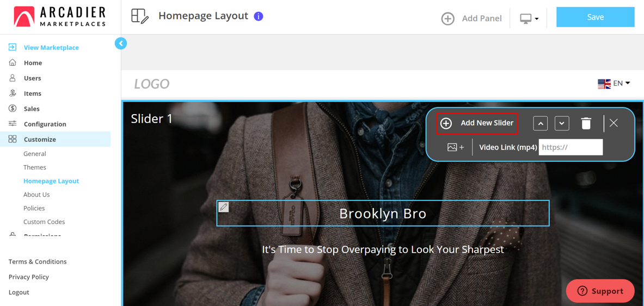Select Homepage Layout submenu item
This screenshot has width=644, height=306.
coord(51,181)
